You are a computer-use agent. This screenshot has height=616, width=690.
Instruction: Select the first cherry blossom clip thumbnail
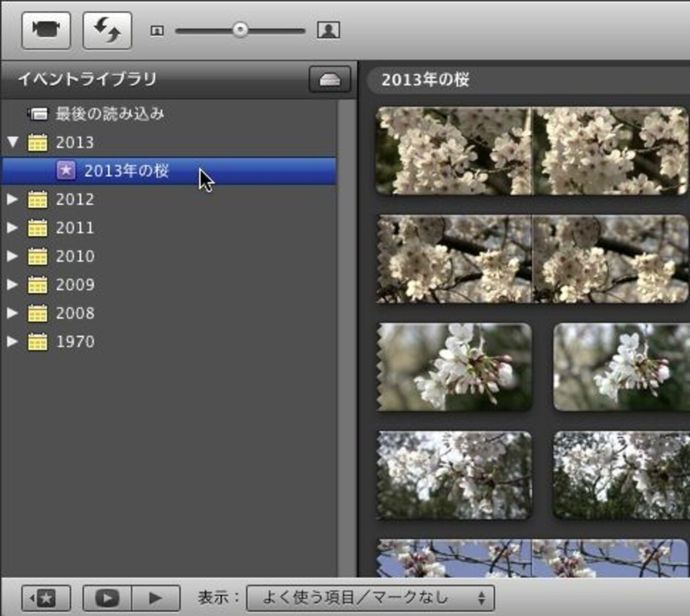[x=454, y=151]
